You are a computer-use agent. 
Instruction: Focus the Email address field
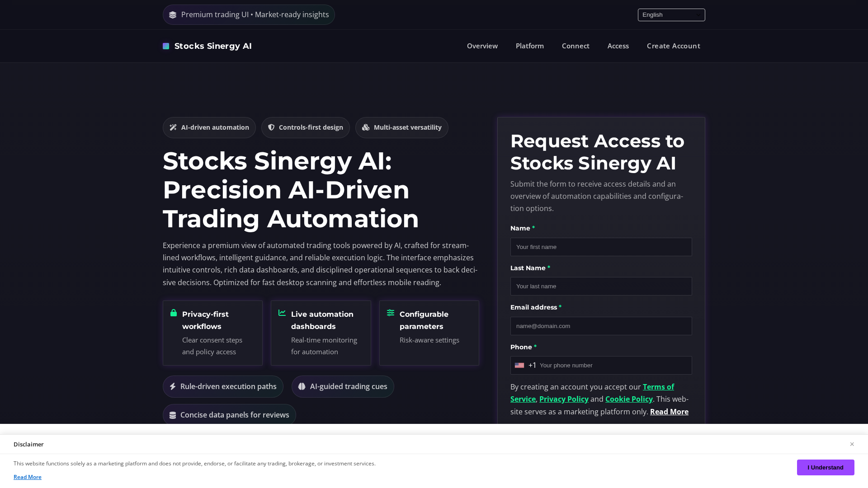pos(601,326)
